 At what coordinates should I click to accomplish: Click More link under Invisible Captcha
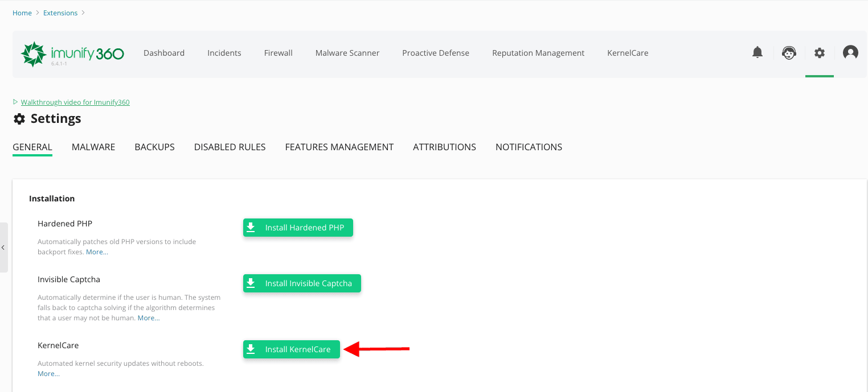(149, 318)
